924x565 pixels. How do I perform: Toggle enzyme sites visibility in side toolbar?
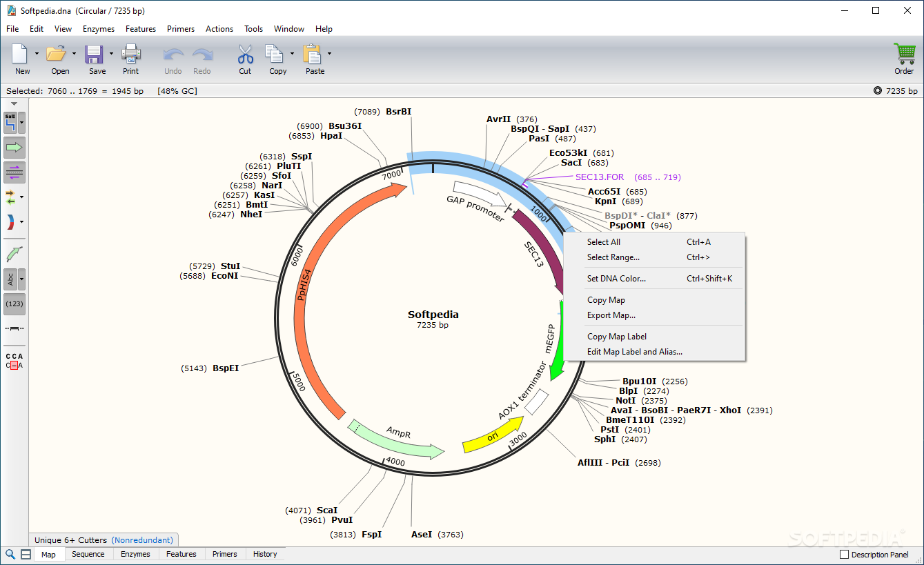10,123
